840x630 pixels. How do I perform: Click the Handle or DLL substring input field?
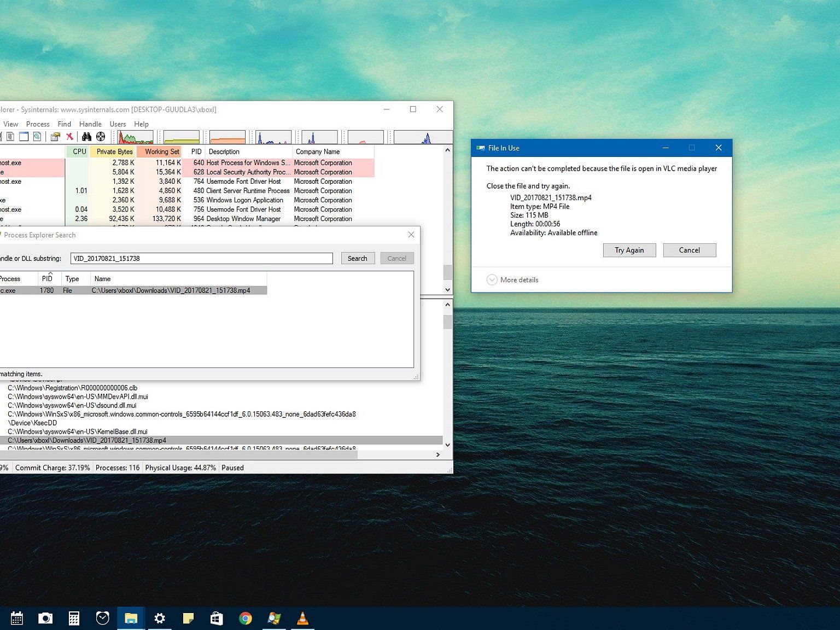click(x=201, y=259)
